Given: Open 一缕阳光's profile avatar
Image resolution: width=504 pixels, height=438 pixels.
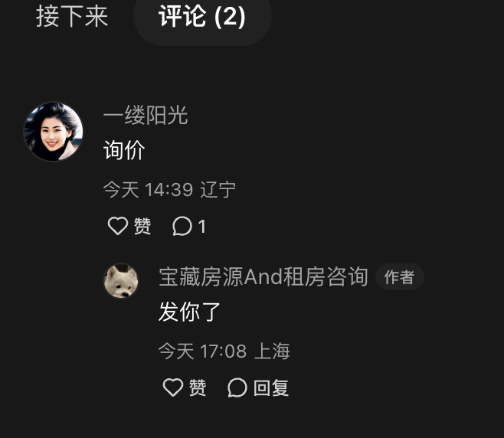Looking at the screenshot, I should [x=54, y=132].
